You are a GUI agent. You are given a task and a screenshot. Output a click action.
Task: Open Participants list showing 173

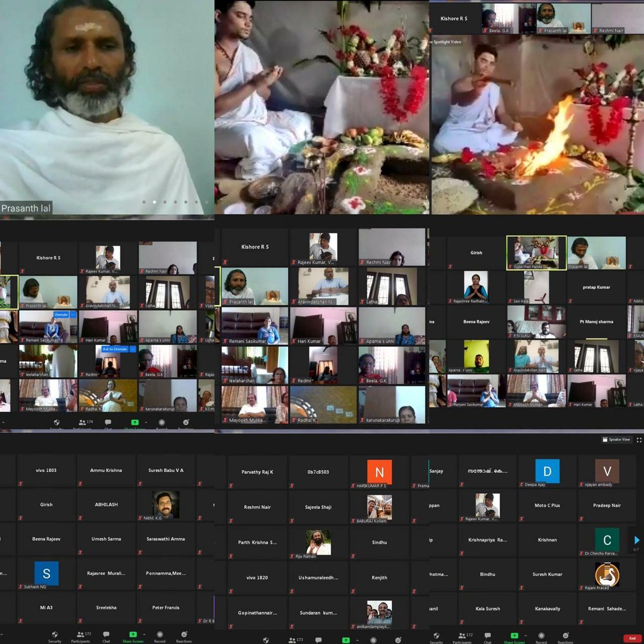[x=296, y=640]
